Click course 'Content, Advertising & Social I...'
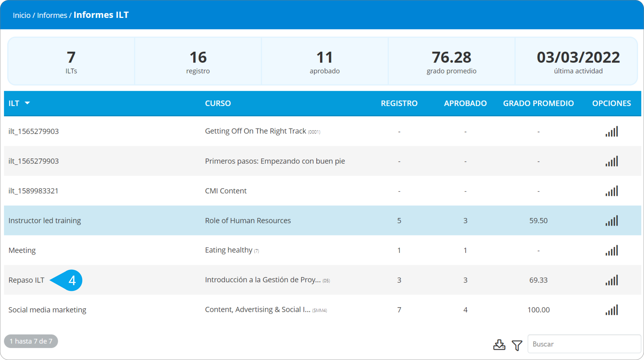 [x=258, y=310]
